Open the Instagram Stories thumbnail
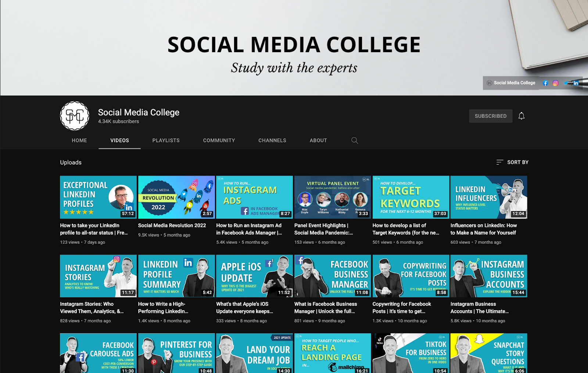Image resolution: width=588 pixels, height=373 pixels. pyautogui.click(x=98, y=276)
